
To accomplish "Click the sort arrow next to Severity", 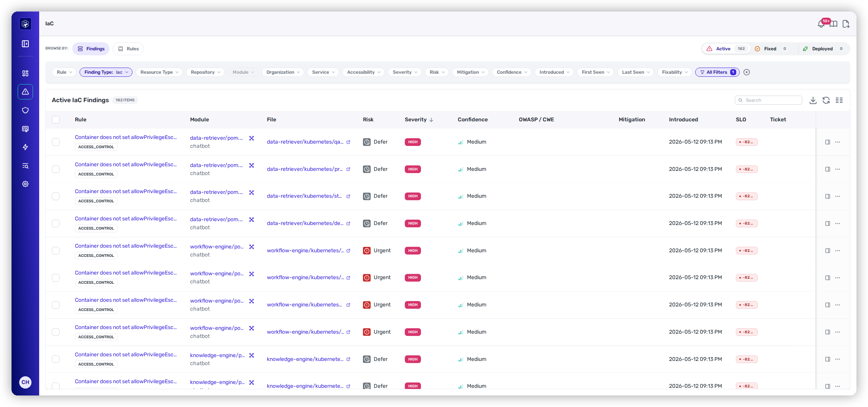I will 431,120.
